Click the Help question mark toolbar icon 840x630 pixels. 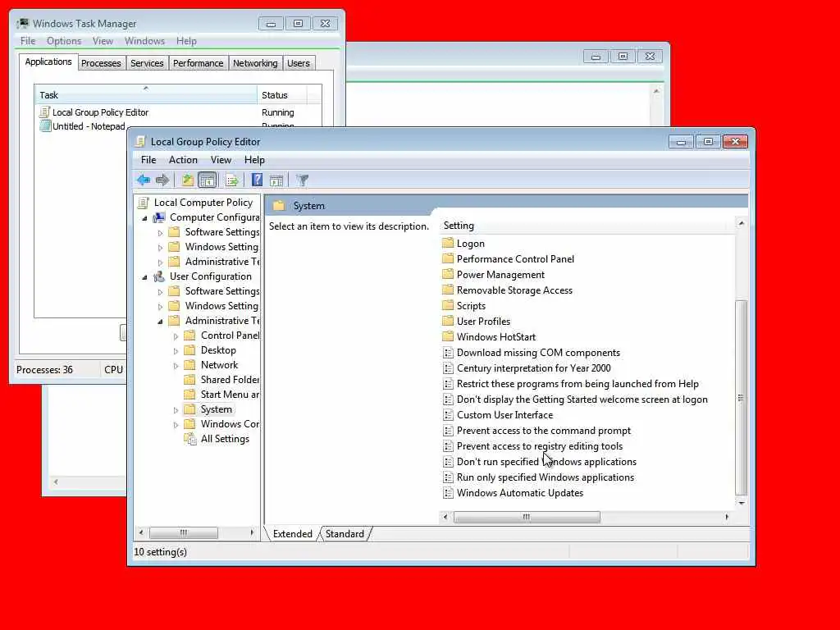[x=257, y=180]
